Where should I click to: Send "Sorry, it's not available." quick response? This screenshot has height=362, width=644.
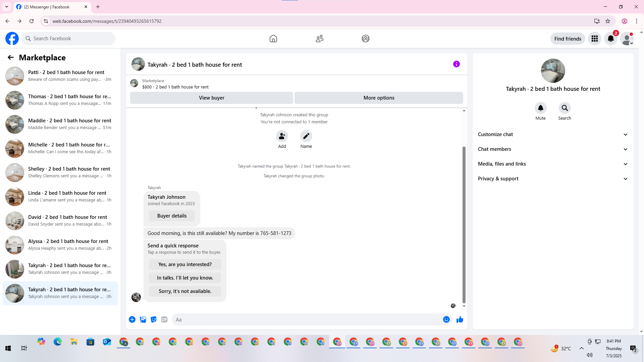185,291
